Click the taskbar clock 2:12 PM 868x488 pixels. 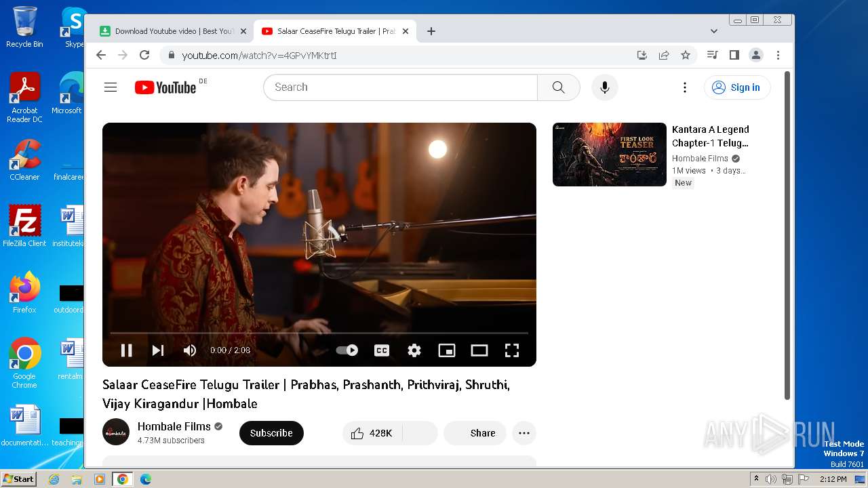click(833, 479)
